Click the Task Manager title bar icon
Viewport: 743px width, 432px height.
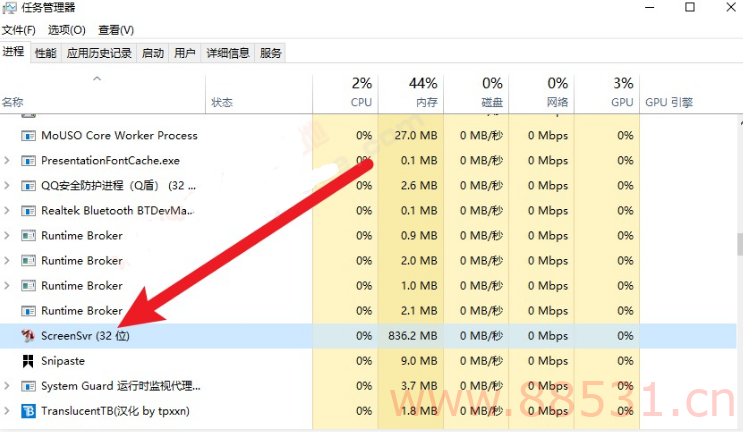(9, 8)
